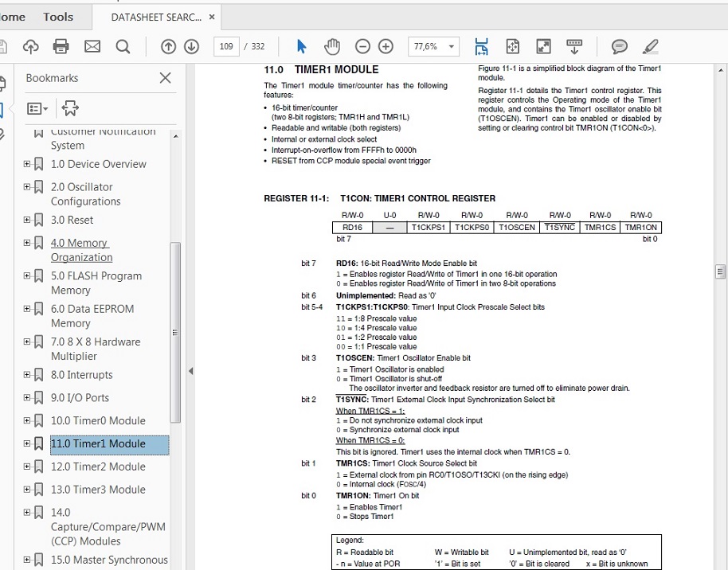Expand 10.0 Timer0 Module bookmark

pos(27,420)
